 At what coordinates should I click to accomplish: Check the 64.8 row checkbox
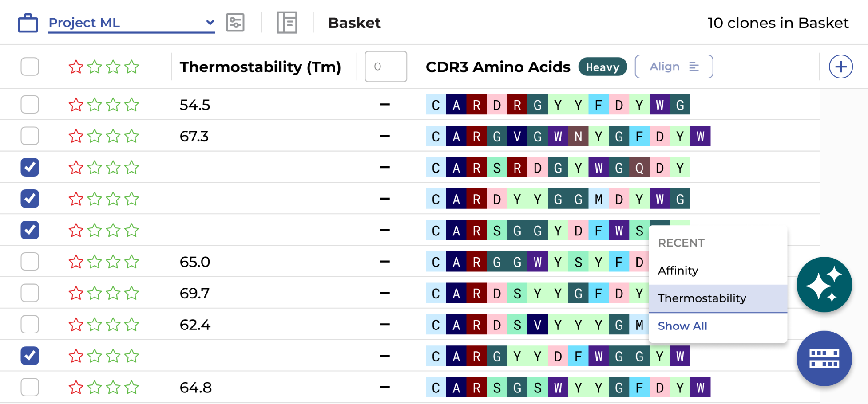[30, 387]
